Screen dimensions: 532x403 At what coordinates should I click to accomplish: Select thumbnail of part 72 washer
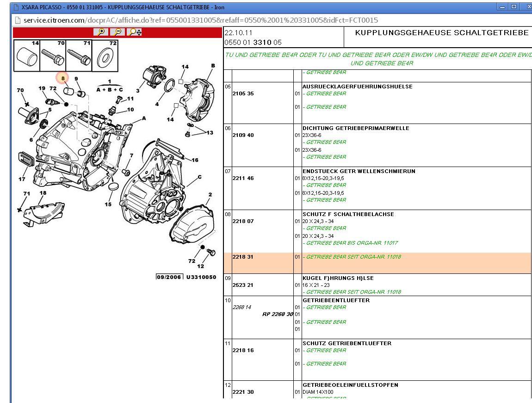105,56
